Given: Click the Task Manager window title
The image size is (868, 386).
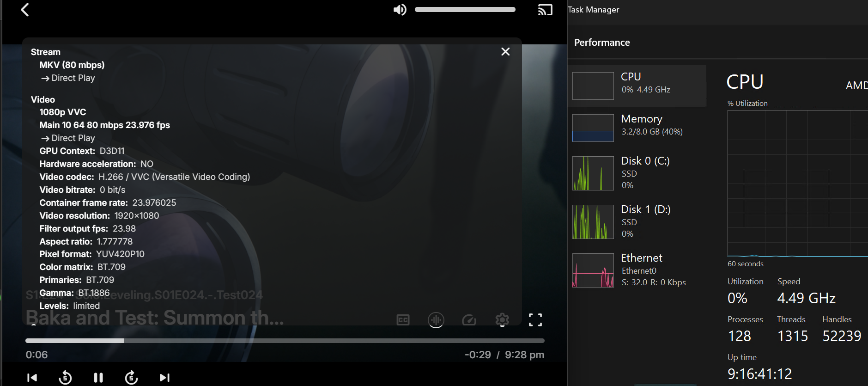Looking at the screenshot, I should (594, 10).
